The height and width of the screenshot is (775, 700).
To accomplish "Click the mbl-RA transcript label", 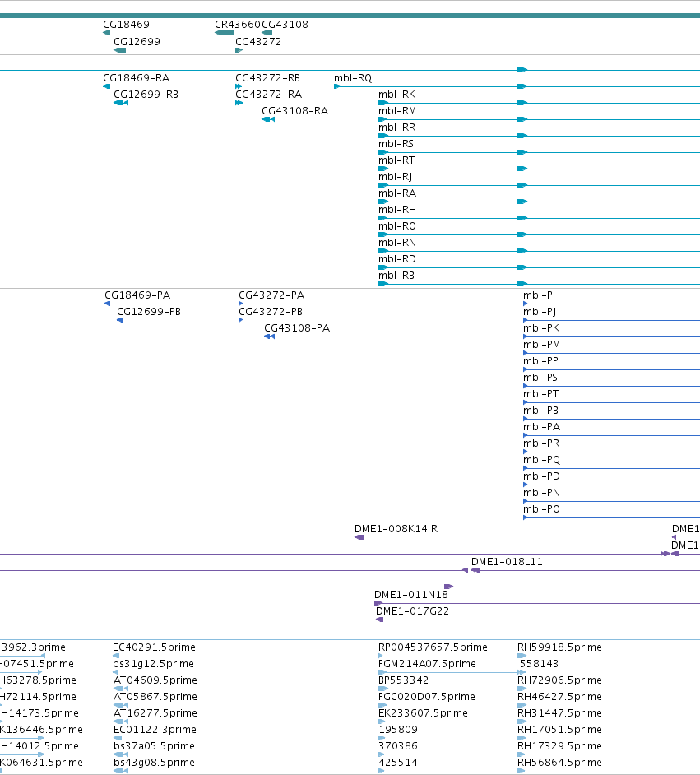I will [x=397, y=193].
